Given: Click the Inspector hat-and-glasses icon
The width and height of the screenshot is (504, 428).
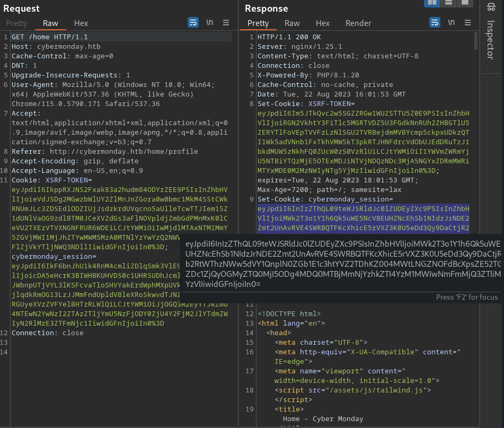Looking at the screenshot, I should [x=491, y=7].
